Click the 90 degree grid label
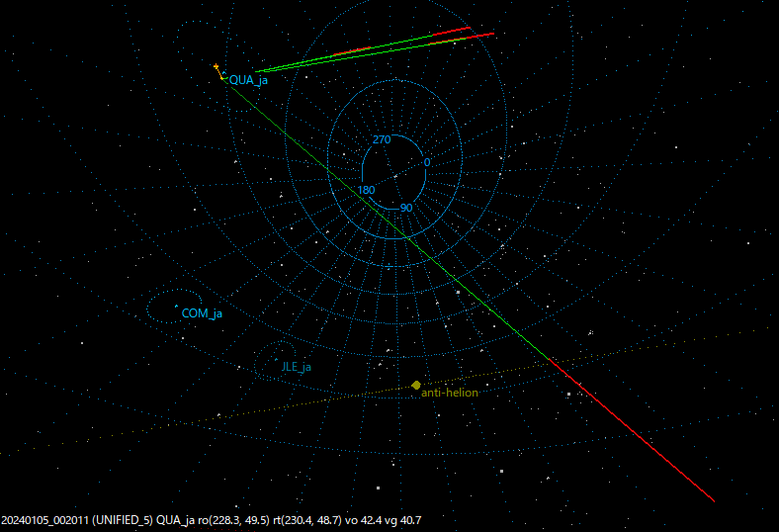The height and width of the screenshot is (532, 779). coord(406,208)
